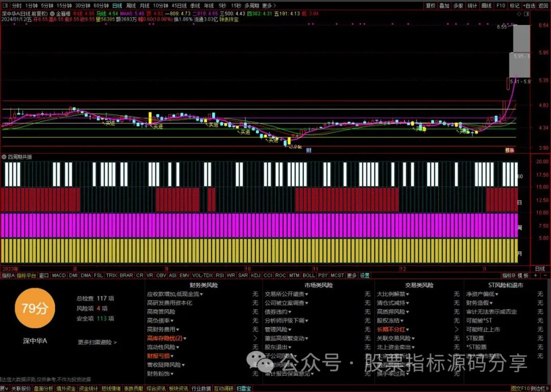Image resolution: width=551 pixels, height=392 pixels.
Task: Click the 79分 score badge
Action: [x=35, y=308]
